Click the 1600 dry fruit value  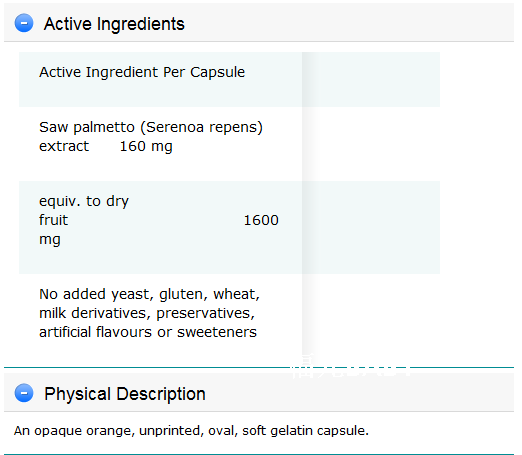261,220
